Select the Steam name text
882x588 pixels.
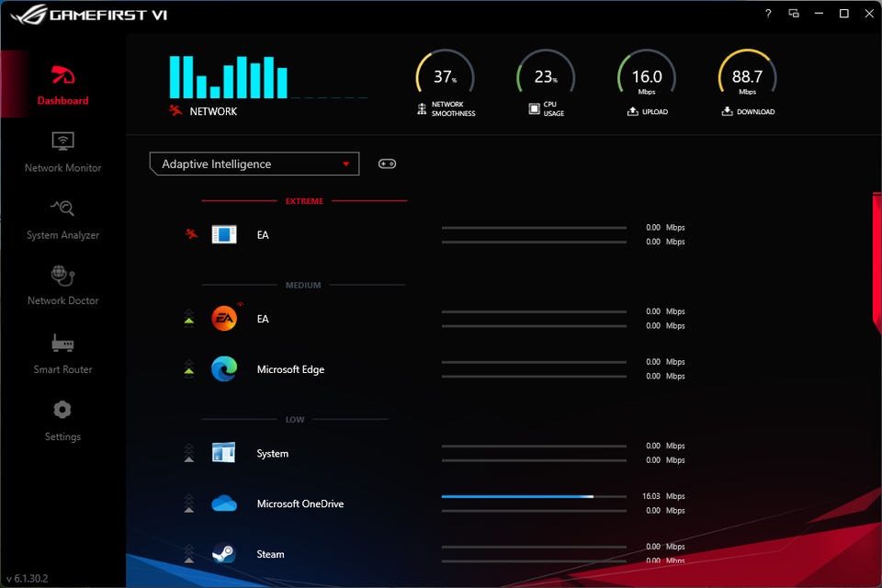(x=270, y=554)
